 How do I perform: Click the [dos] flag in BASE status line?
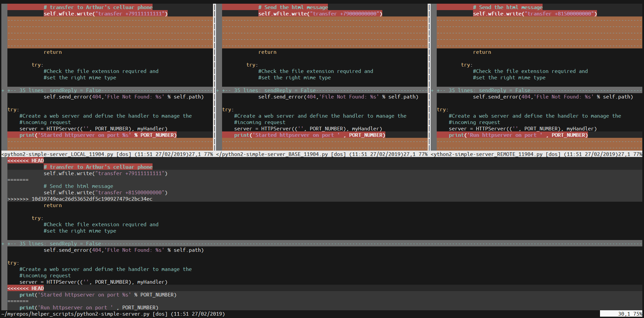[338, 154]
